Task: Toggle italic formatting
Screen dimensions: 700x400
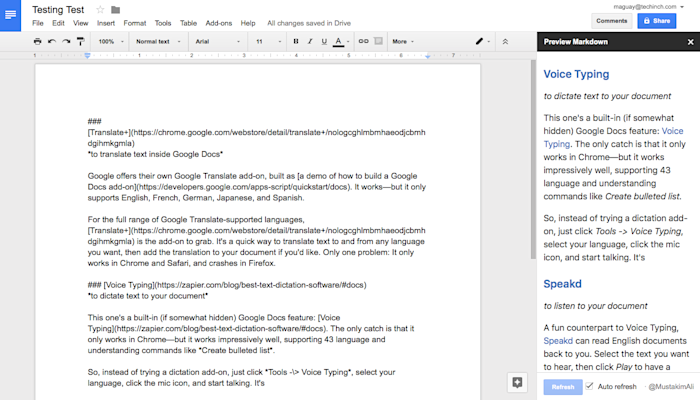Action: [x=310, y=42]
